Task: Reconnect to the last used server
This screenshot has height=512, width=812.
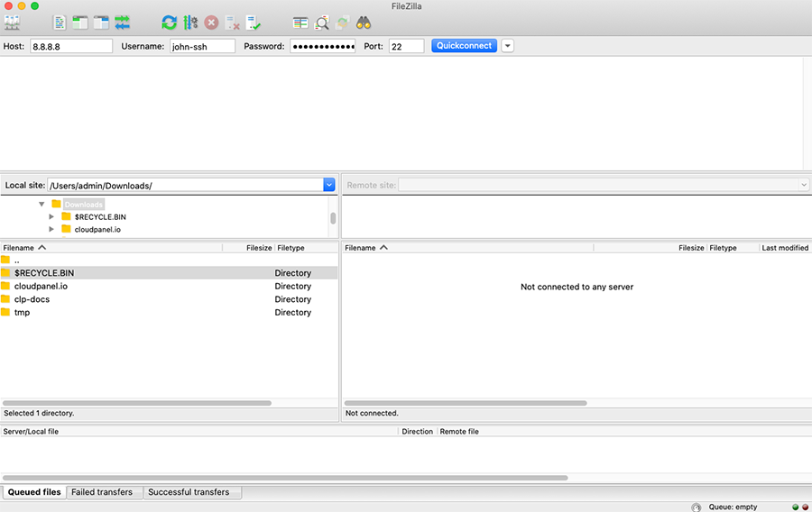Action: (254, 23)
